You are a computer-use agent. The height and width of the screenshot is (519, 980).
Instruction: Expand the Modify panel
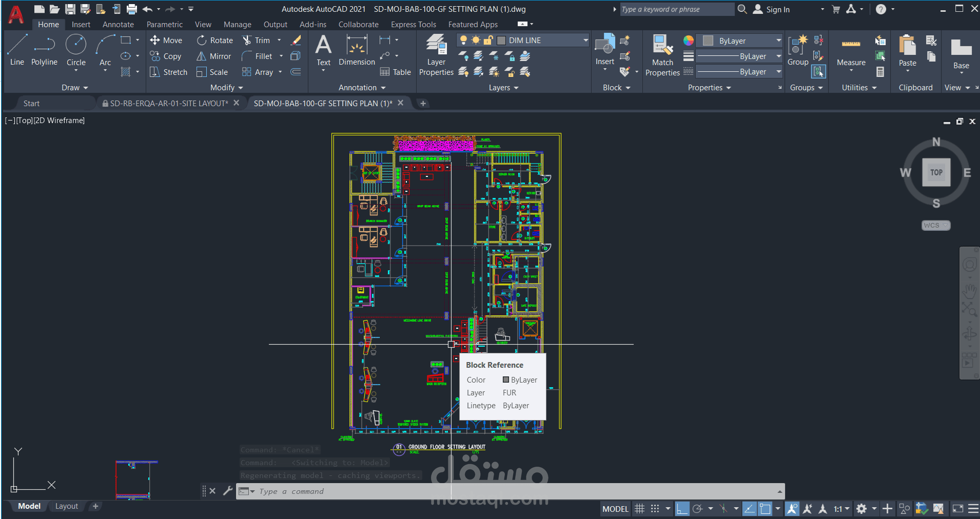[226, 88]
